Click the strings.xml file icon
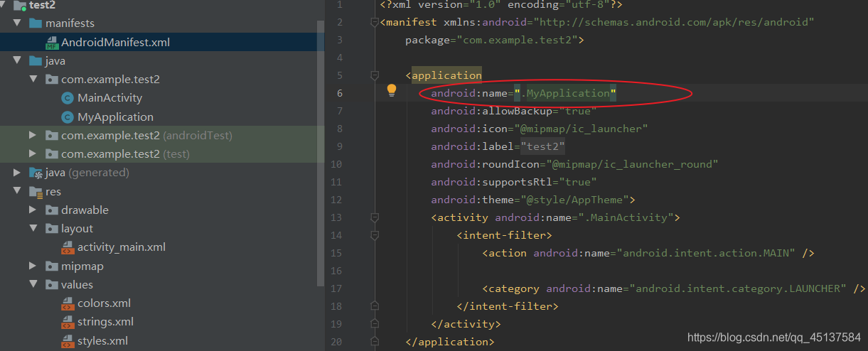Screen dimensions: 868x351 (x=68, y=322)
